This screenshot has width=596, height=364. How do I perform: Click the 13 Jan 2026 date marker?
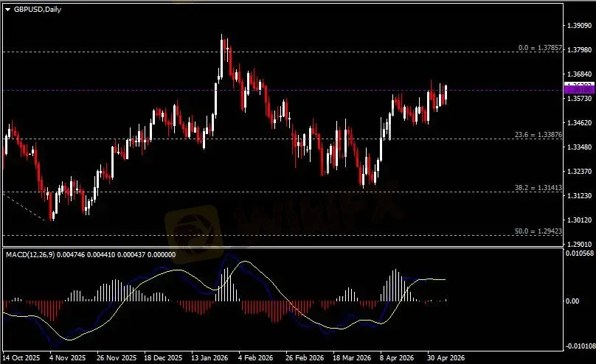pos(209,358)
